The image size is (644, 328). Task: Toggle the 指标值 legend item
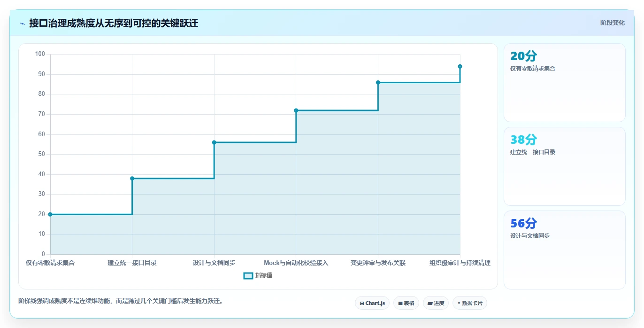tap(258, 275)
